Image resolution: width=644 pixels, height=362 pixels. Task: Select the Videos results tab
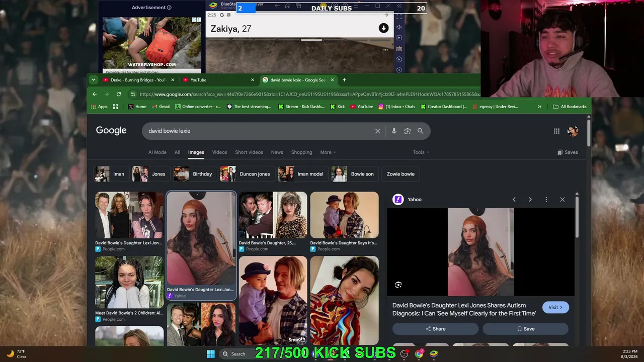point(219,152)
